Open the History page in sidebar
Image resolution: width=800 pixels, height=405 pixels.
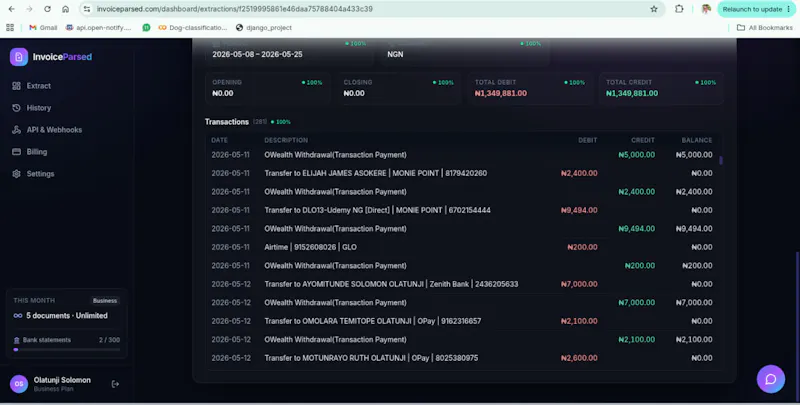[38, 108]
